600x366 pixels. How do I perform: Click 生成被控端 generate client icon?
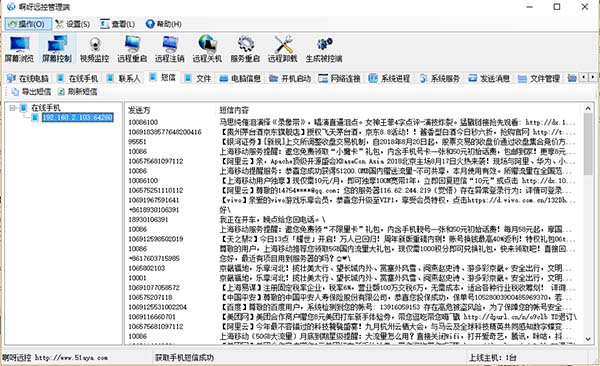pyautogui.click(x=324, y=49)
